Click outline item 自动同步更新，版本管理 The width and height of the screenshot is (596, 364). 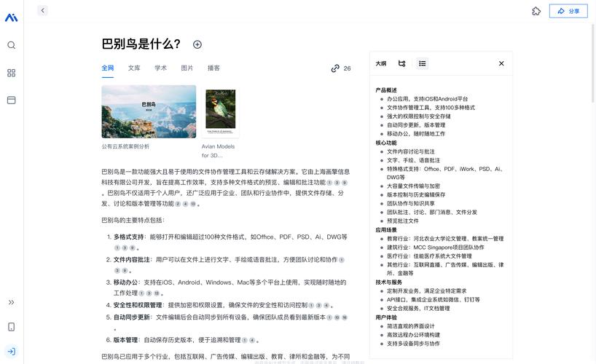[x=416, y=125]
